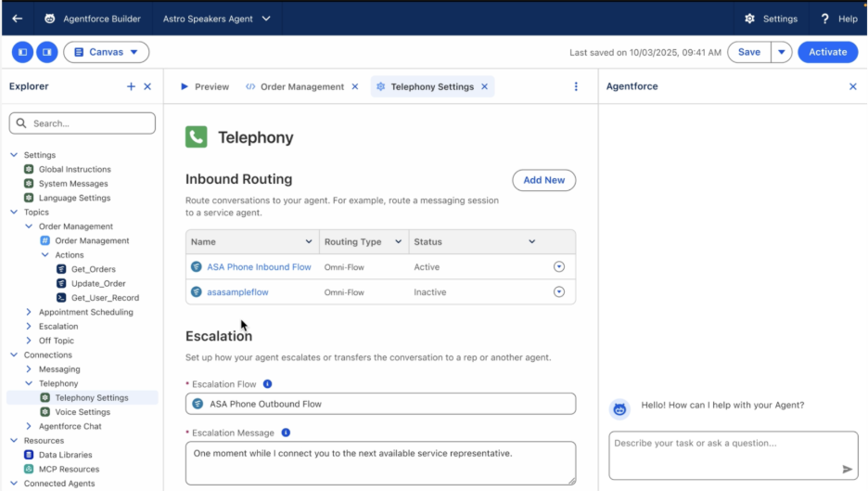Screen dimensions: 868x491
Task: Open Data Libraries in Explorer
Action: pyautogui.click(x=65, y=455)
